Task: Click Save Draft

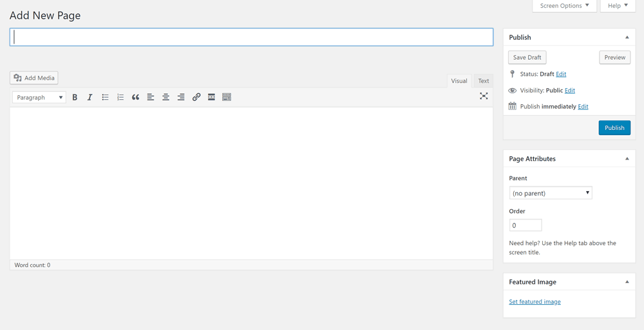Action: (527, 57)
